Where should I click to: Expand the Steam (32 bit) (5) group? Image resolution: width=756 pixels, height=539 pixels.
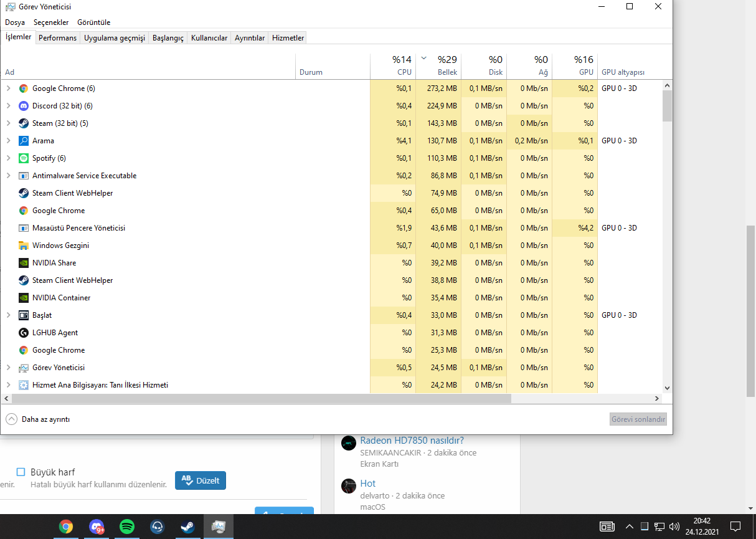(8, 123)
